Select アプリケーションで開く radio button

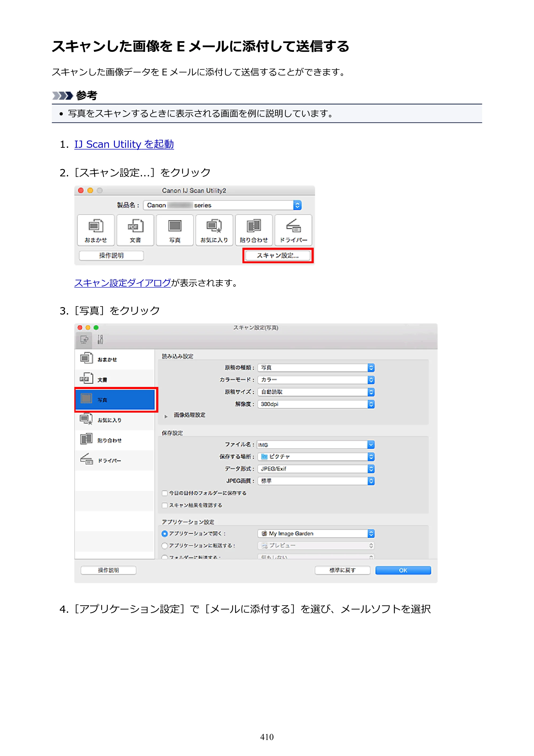tap(165, 533)
